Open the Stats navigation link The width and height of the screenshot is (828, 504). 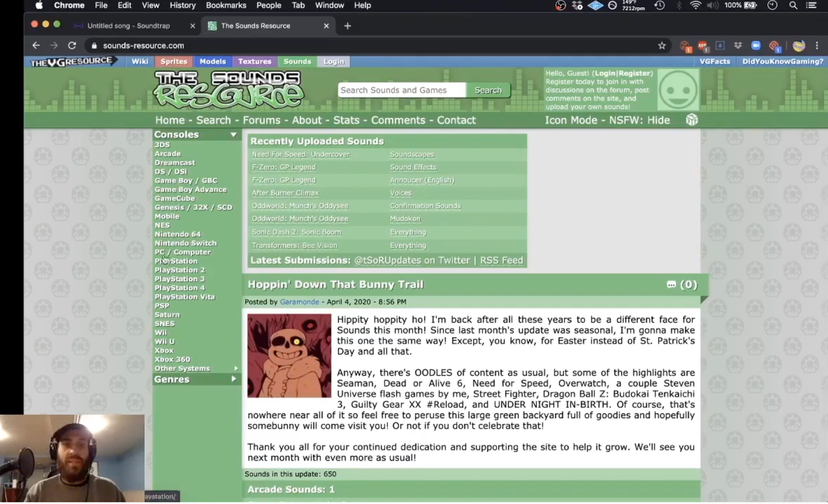346,120
